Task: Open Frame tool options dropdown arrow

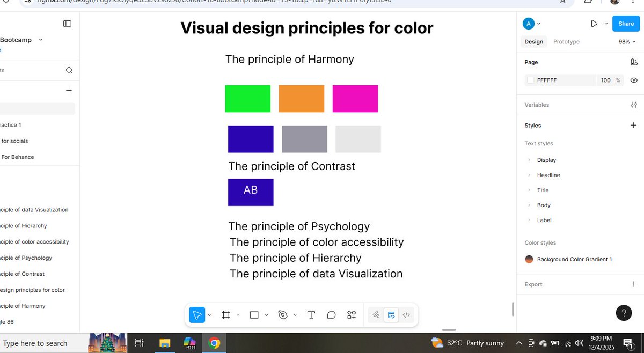Action: click(238, 315)
